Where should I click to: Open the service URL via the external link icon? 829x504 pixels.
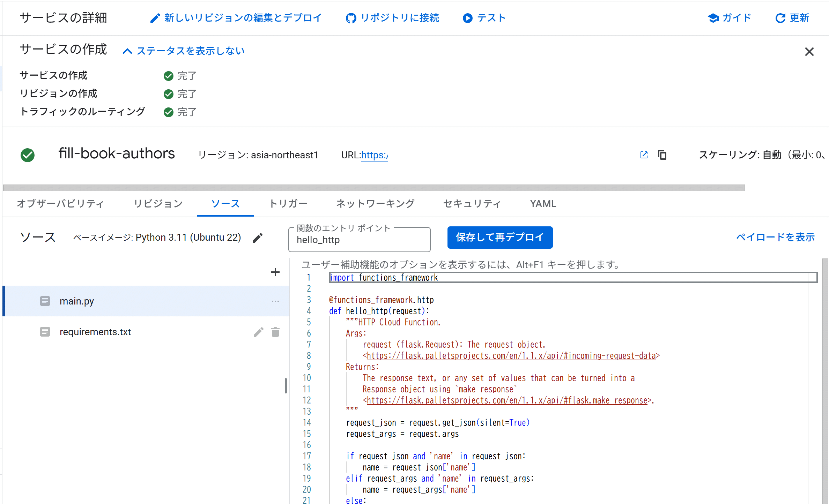644,155
